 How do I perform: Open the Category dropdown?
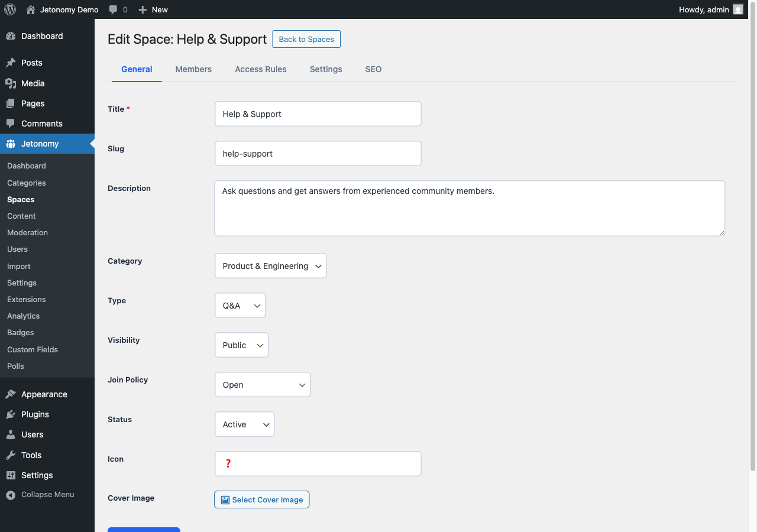pos(270,265)
